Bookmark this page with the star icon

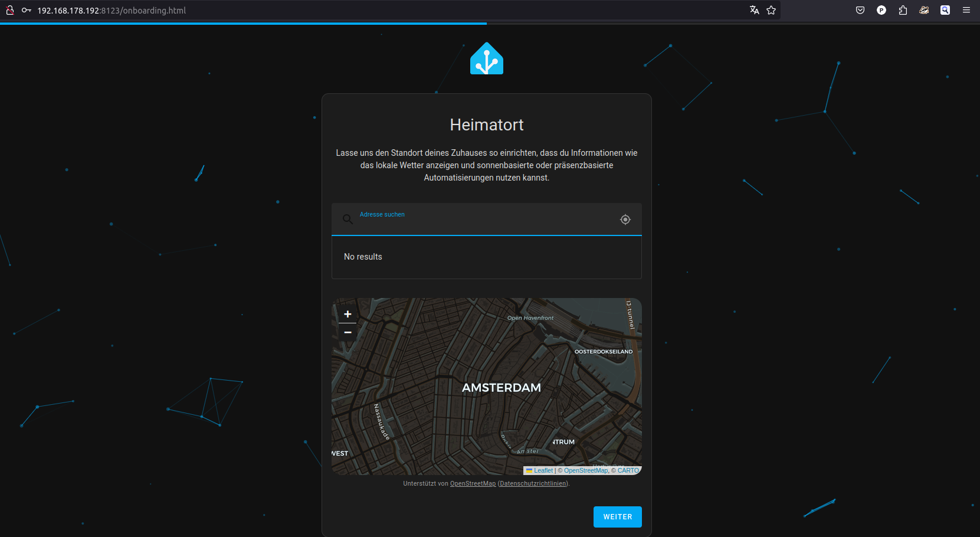coord(771,10)
